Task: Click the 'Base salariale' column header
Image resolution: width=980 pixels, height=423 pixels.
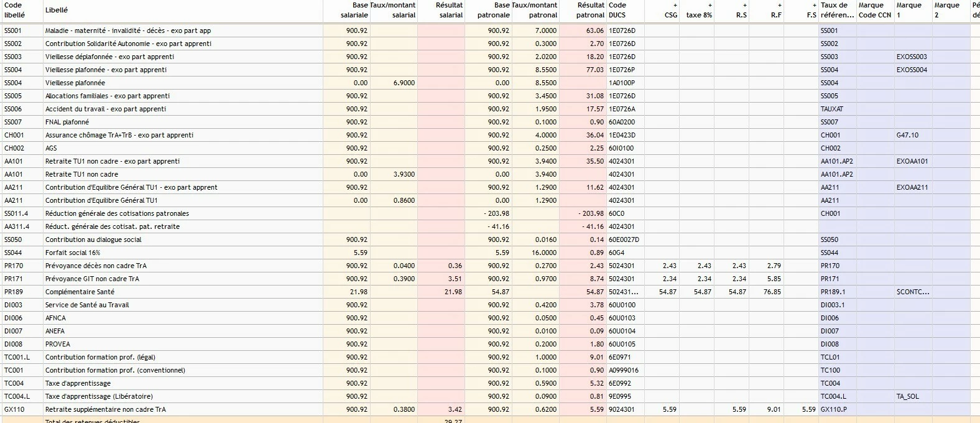Action: pyautogui.click(x=346, y=11)
